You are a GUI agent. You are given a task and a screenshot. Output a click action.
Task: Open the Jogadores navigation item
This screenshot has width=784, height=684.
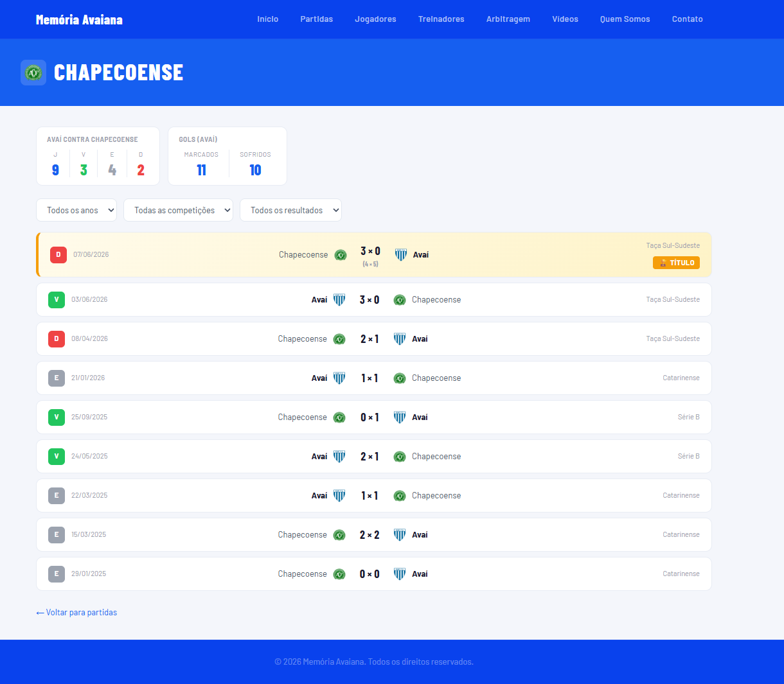coord(375,19)
